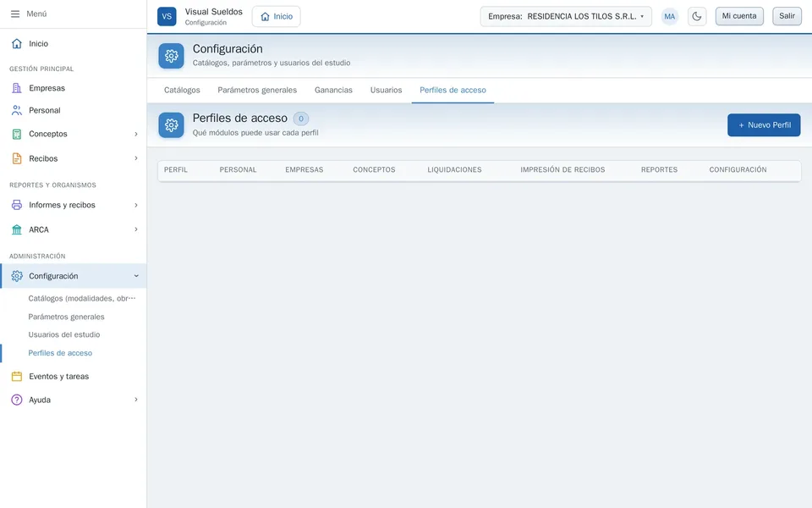Click the Ayuda question mark icon

17,400
